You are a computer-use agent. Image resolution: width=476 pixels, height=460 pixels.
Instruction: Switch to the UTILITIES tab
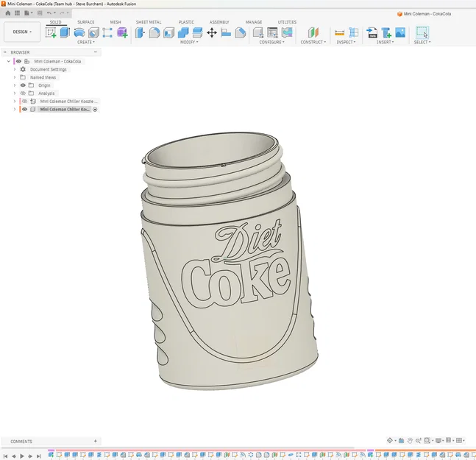click(x=287, y=22)
